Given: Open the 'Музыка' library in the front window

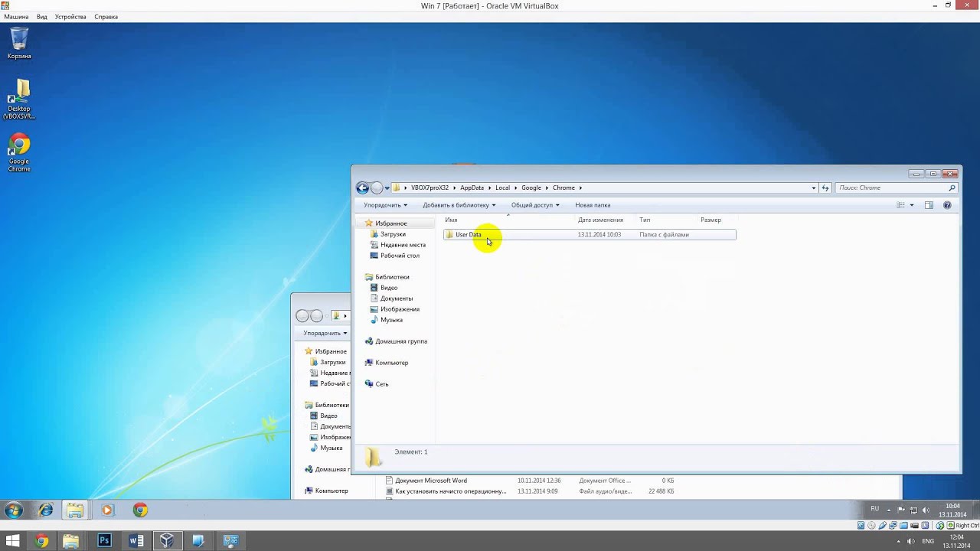Looking at the screenshot, I should pyautogui.click(x=391, y=320).
